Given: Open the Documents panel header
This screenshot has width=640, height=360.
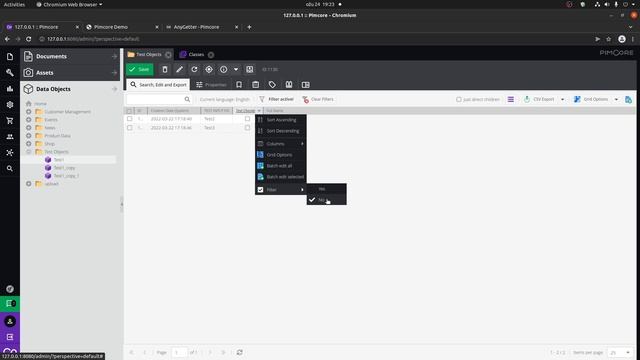Looking at the screenshot, I should coord(70,56).
